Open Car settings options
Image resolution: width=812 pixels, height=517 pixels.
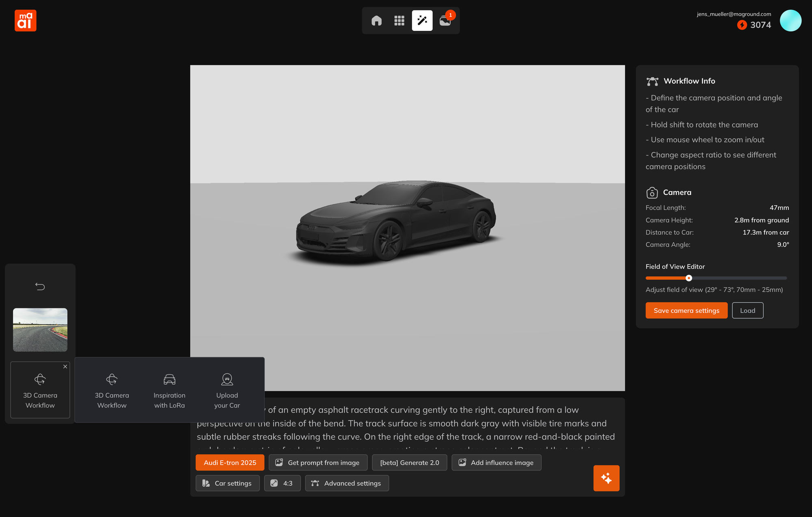[227, 483]
